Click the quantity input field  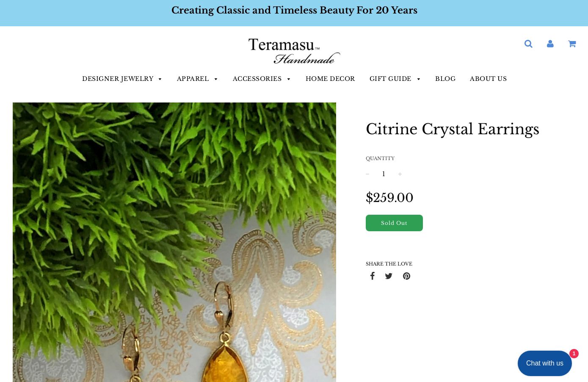384,174
